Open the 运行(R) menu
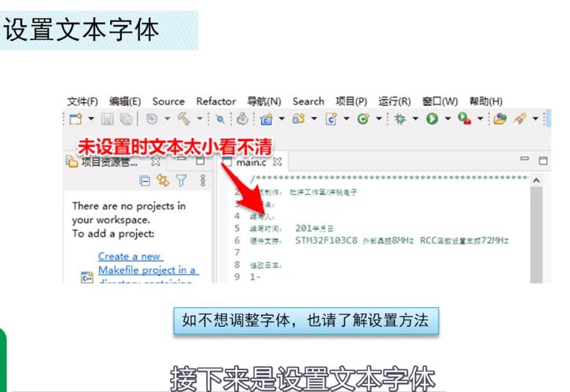The image size is (570, 392). coord(395,101)
